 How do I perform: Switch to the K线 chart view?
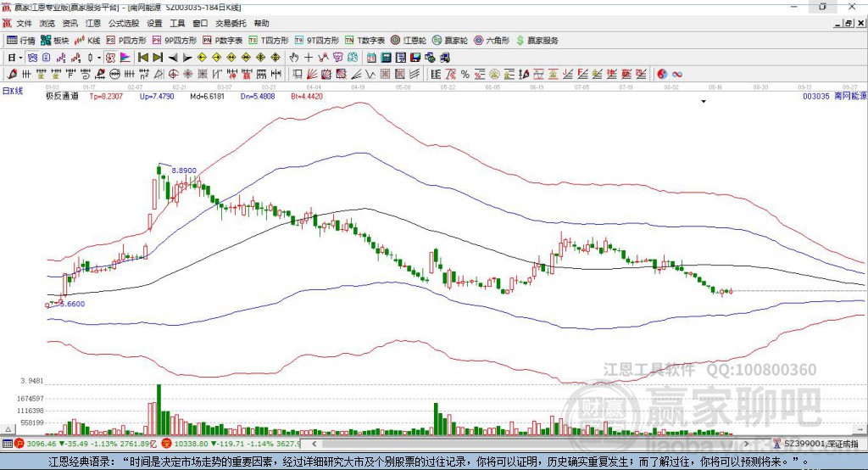[87, 41]
